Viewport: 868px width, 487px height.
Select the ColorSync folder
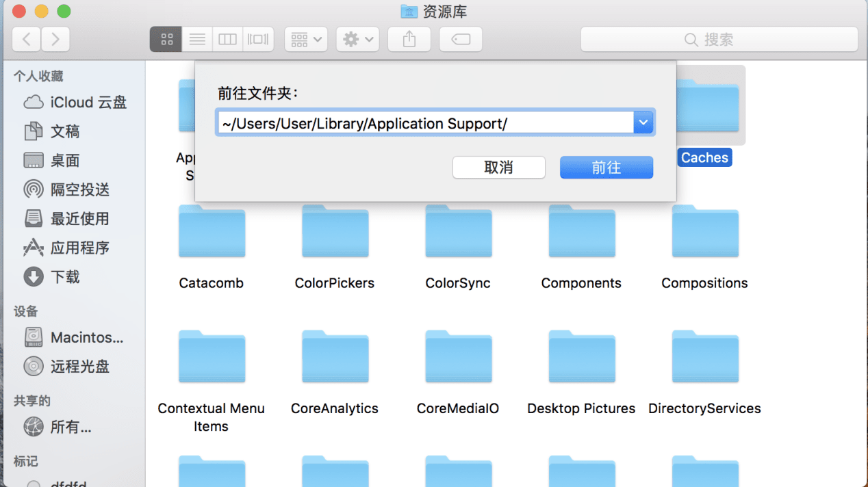458,231
